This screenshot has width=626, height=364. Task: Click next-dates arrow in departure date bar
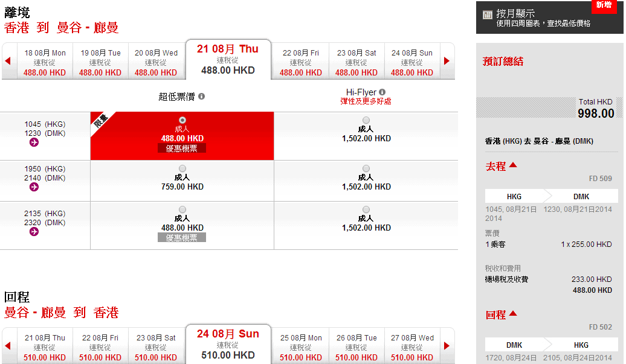(447, 61)
